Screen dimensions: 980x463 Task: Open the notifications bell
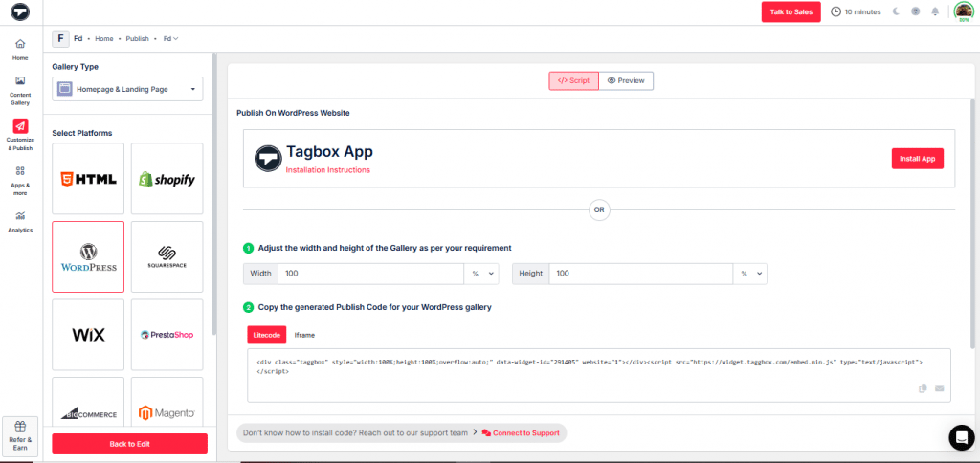pos(935,11)
